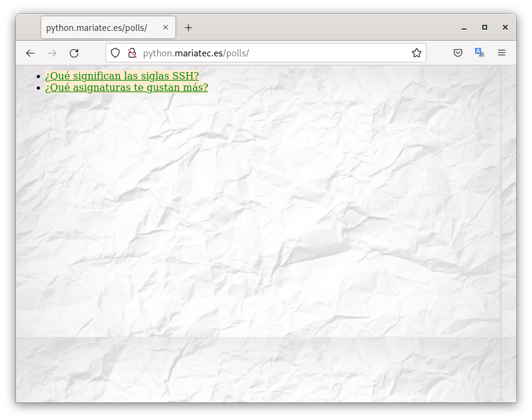Open the translate extension icon
This screenshot has height=420, width=532.
pyautogui.click(x=479, y=53)
